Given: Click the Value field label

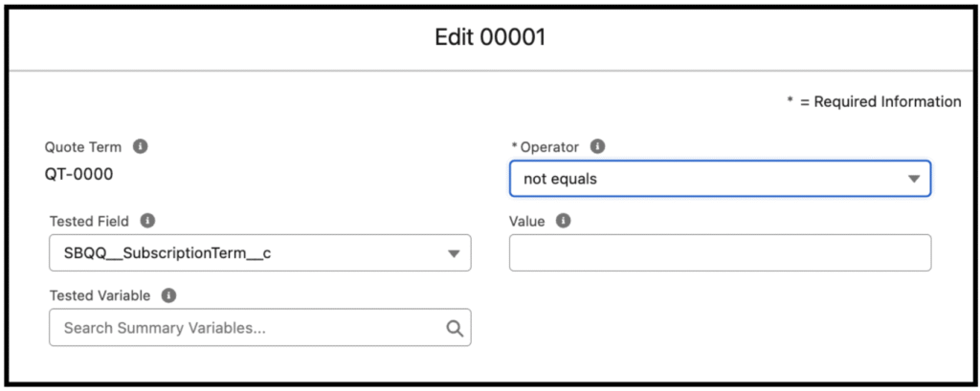Looking at the screenshot, I should click(527, 221).
